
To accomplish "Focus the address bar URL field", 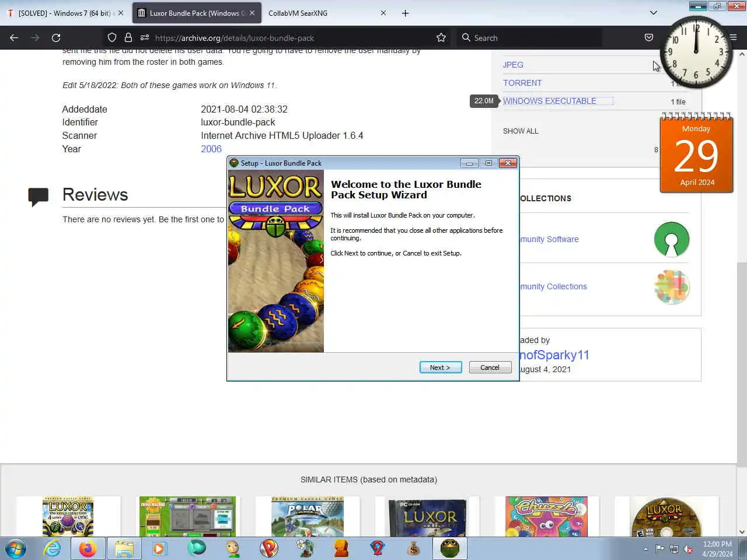I will coord(292,37).
